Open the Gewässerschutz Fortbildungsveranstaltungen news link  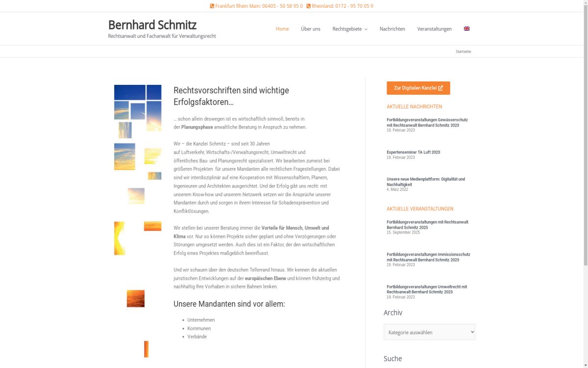(427, 122)
